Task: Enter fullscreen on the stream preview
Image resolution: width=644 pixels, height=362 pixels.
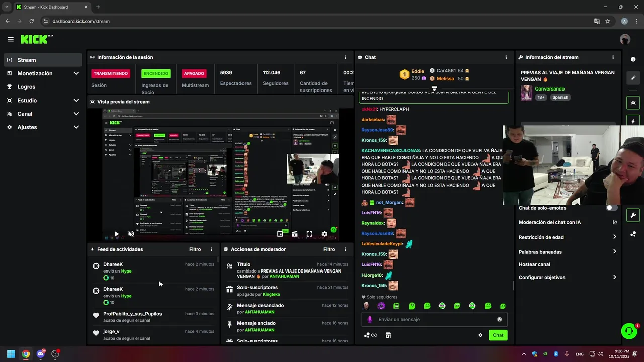Action: point(309,234)
